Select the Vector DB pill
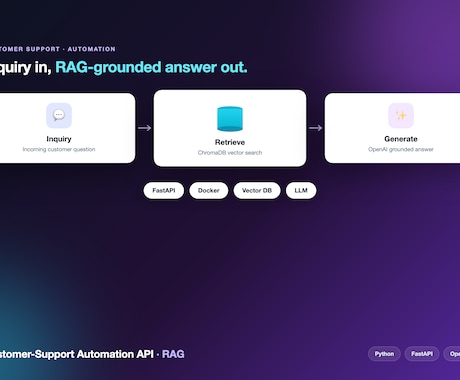This screenshot has width=460, height=380. tap(257, 191)
